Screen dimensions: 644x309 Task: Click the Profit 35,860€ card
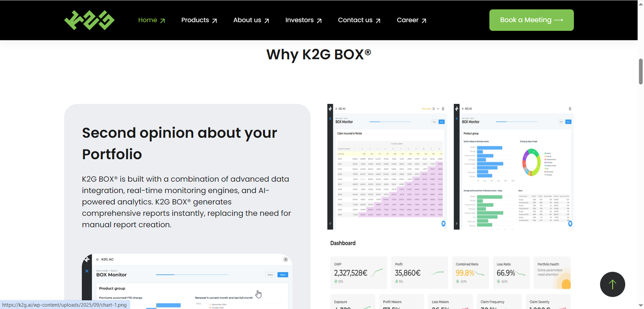click(x=419, y=273)
